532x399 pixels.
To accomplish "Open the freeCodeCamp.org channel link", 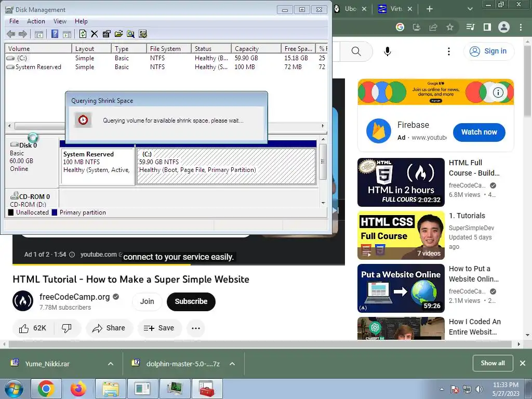I will click(74, 297).
